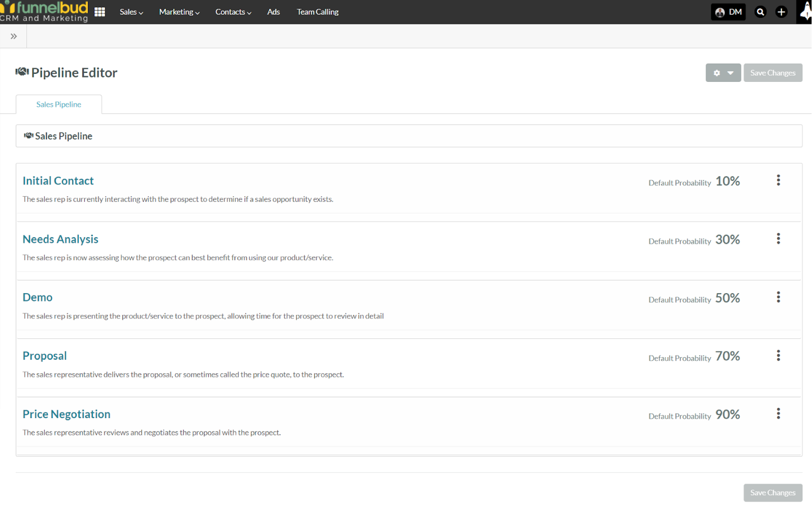Image resolution: width=812 pixels, height=509 pixels.
Task: Expand the Contacts menu
Action: [233, 12]
